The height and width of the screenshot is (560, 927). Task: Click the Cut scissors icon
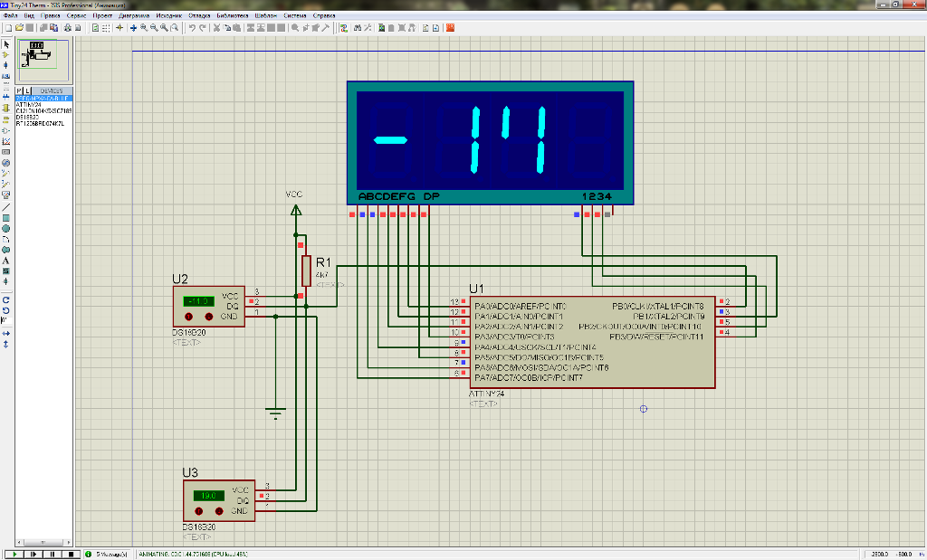[x=215, y=28]
